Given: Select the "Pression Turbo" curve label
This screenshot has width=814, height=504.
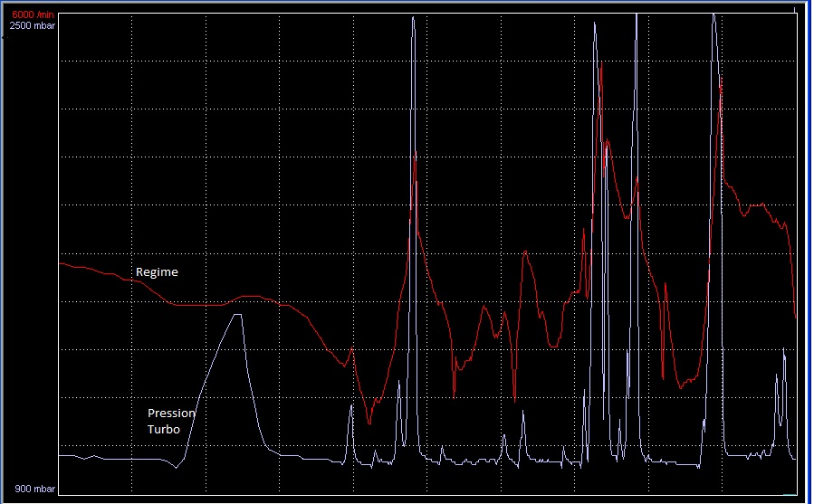Looking at the screenshot, I should 171,421.
